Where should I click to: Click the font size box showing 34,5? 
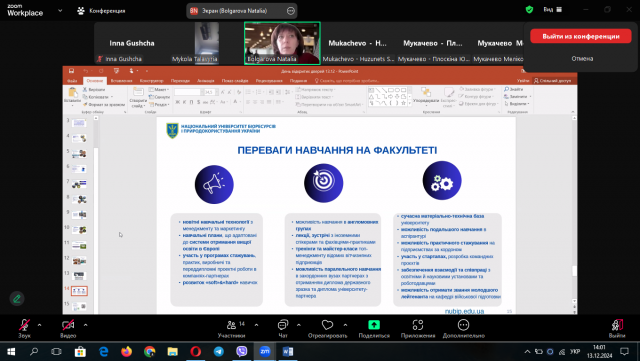coord(209,92)
